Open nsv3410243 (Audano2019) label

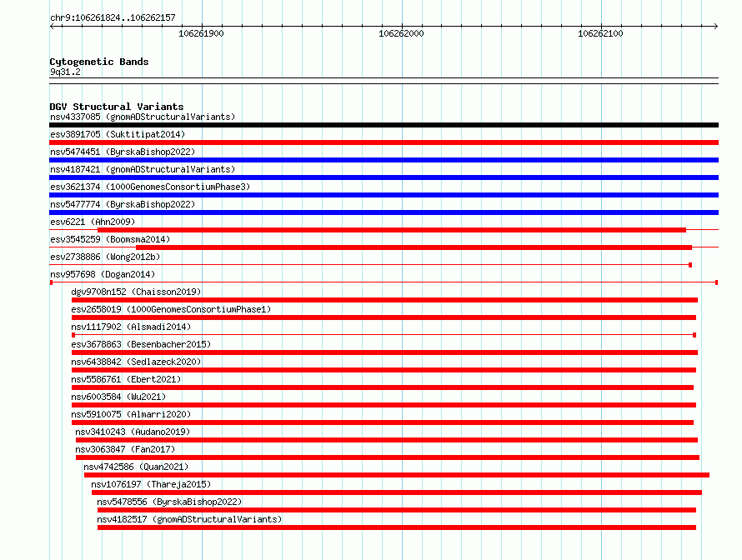pos(133,432)
